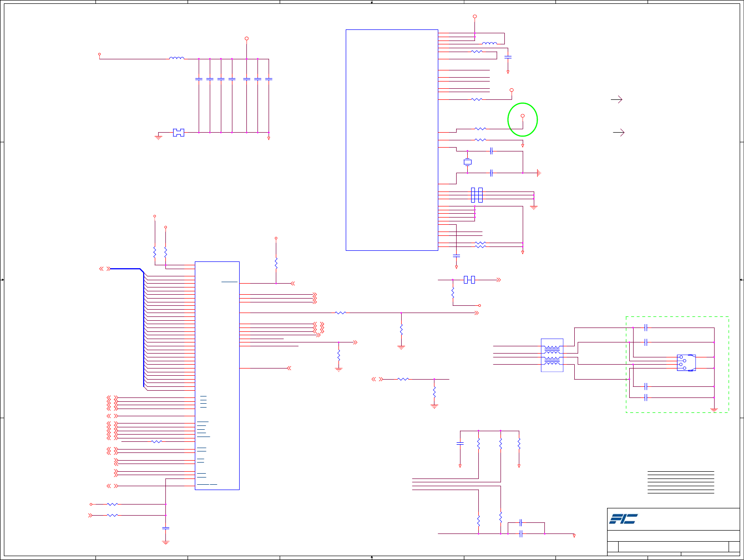Select the paired tall blue bead rectangles
Screen dimensions: 744x560
(477, 195)
